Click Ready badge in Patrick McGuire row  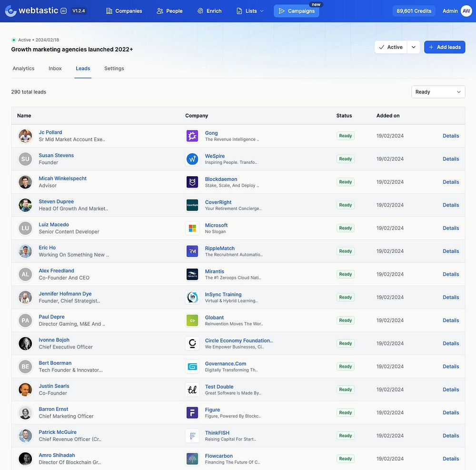click(346, 436)
